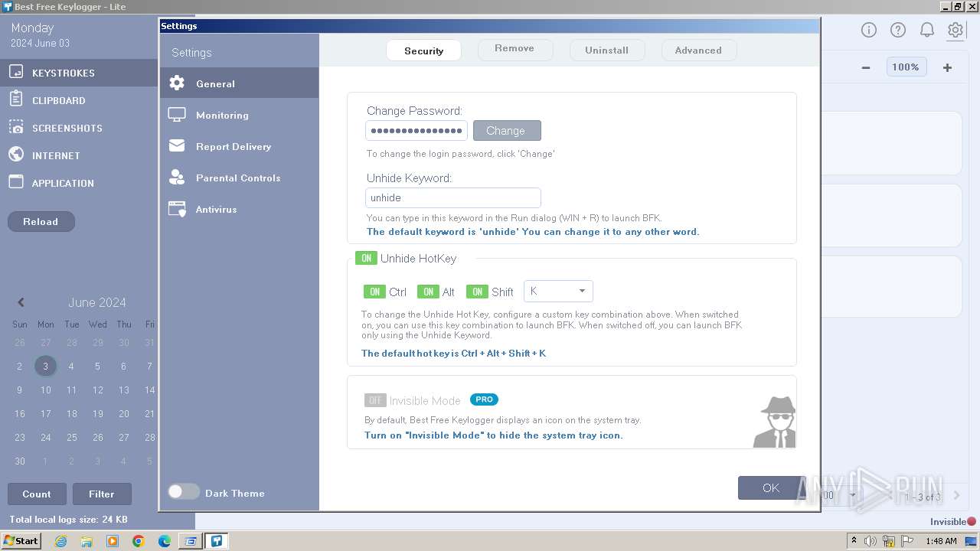Select the Report Delivery envelope icon
The height and width of the screenshot is (551, 980).
177,146
